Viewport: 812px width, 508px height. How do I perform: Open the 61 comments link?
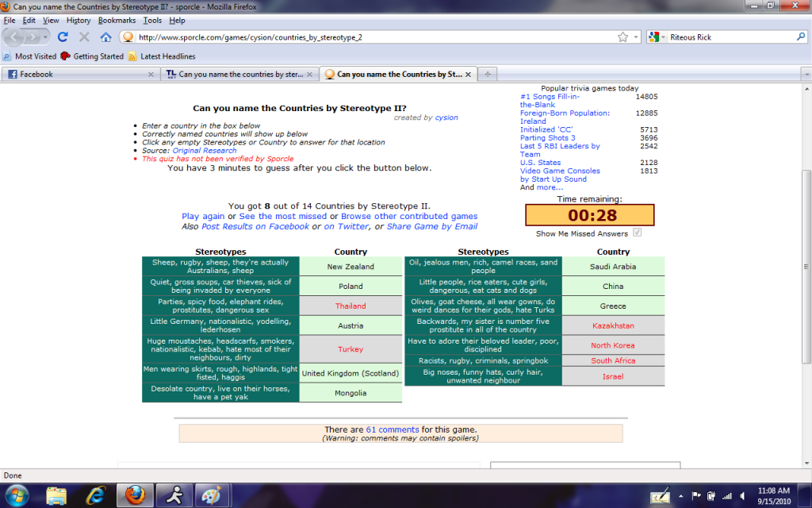(x=381, y=429)
